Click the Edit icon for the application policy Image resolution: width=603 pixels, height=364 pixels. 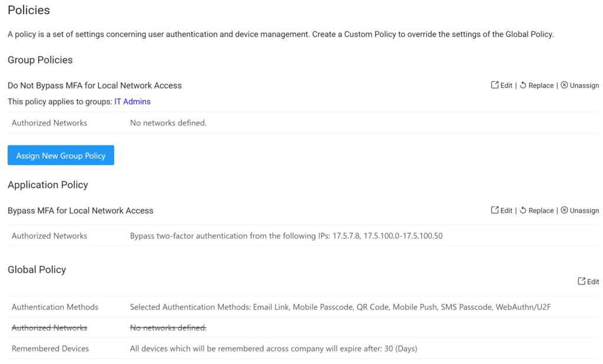click(x=495, y=210)
